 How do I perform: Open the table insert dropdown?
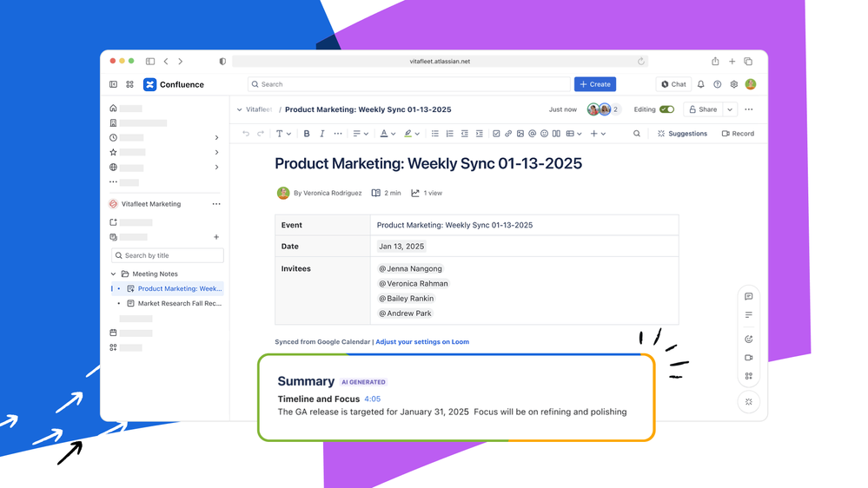tap(573, 134)
